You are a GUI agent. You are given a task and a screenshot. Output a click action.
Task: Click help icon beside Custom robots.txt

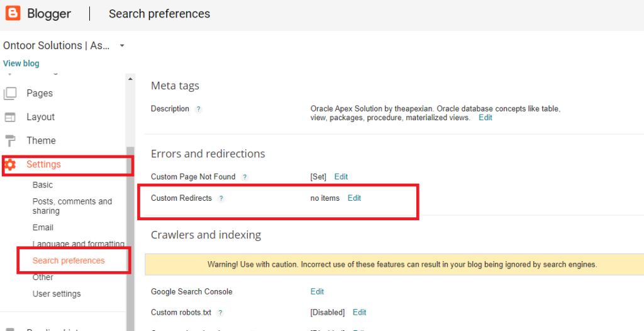point(220,313)
